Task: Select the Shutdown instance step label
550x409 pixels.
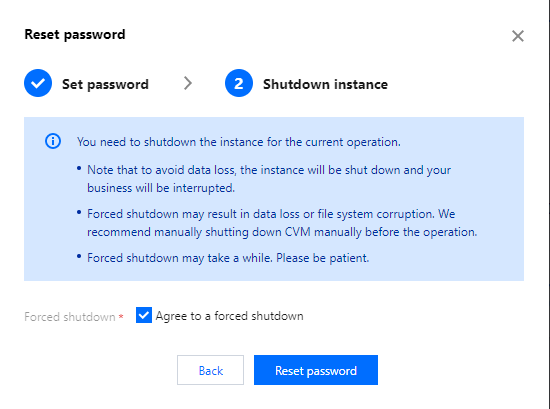Action: [x=326, y=84]
